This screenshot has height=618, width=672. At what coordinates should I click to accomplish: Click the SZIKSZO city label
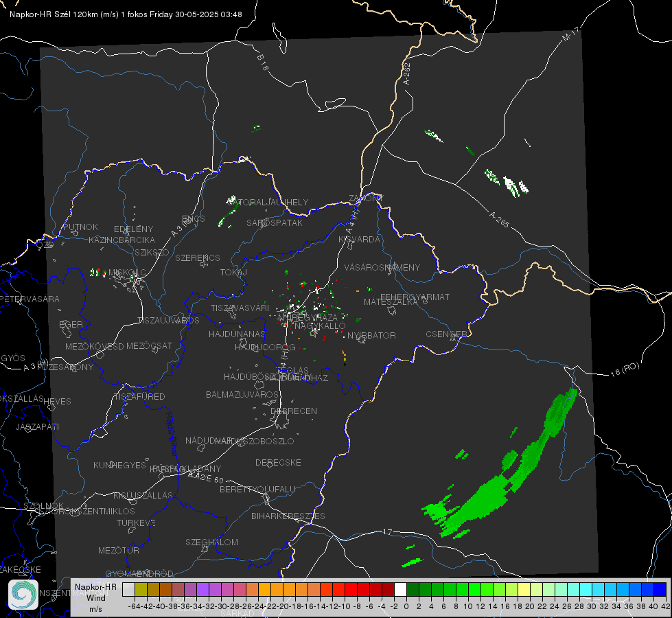click(x=152, y=252)
